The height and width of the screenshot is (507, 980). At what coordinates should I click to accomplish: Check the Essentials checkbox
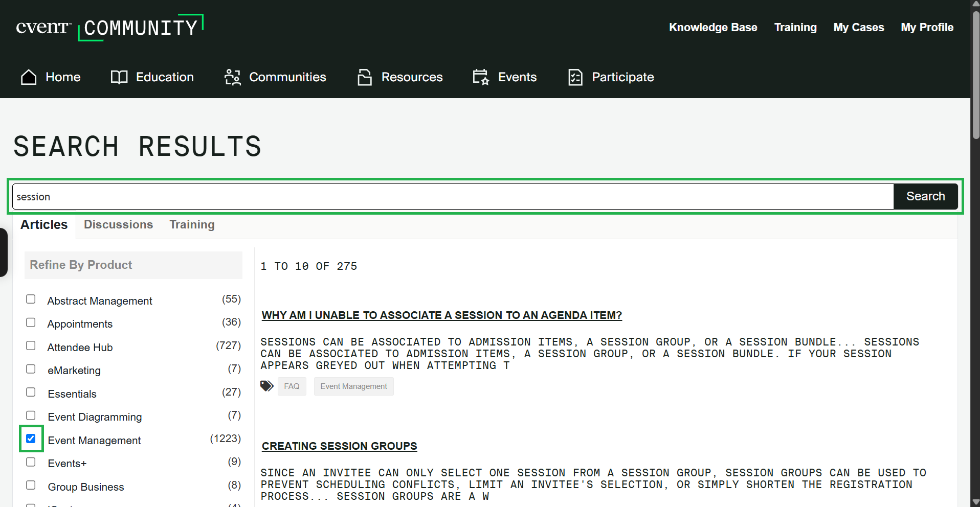31,392
